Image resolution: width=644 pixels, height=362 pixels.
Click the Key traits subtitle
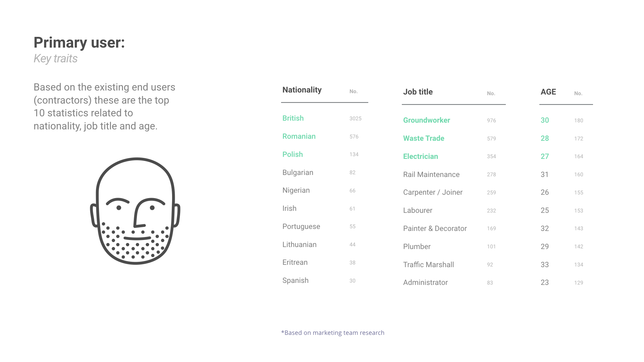click(x=56, y=59)
